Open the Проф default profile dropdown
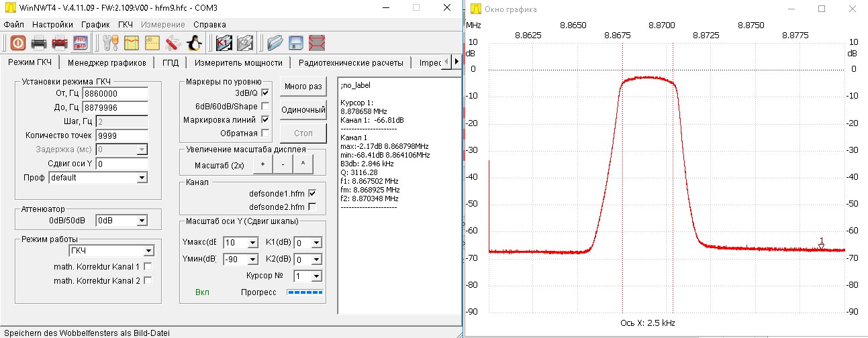Image resolution: width=868 pixels, height=338 pixels. [142, 178]
